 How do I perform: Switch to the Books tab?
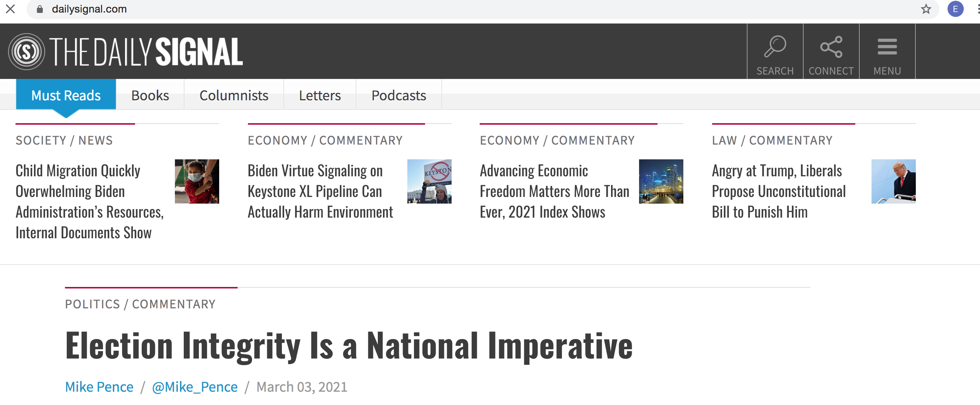tap(150, 95)
